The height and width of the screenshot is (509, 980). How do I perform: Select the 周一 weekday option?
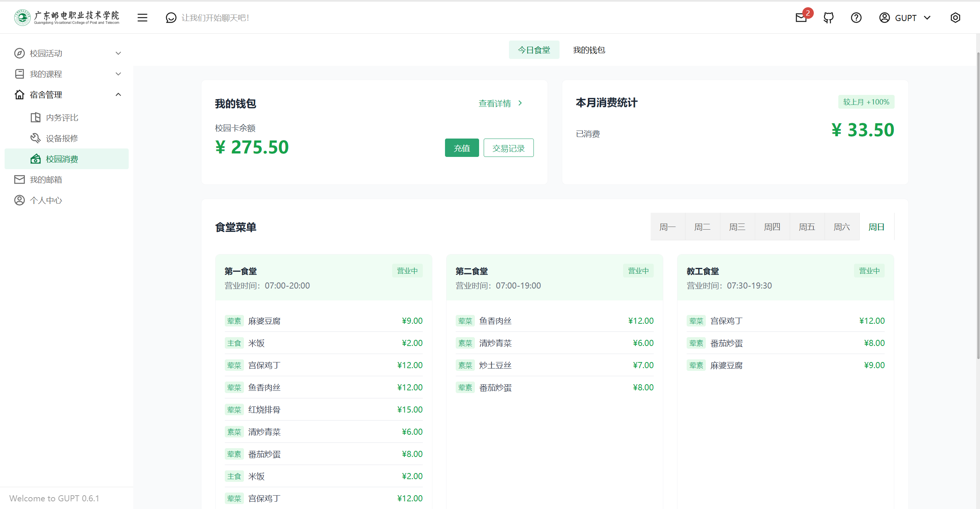pyautogui.click(x=668, y=227)
